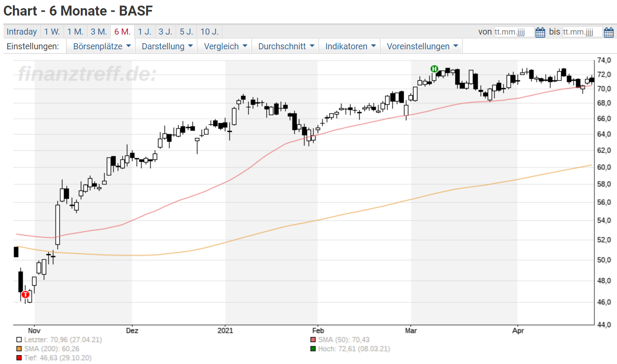Expand the Börsenplätze dropdown
This screenshot has width=617, height=364.
coord(101,46)
